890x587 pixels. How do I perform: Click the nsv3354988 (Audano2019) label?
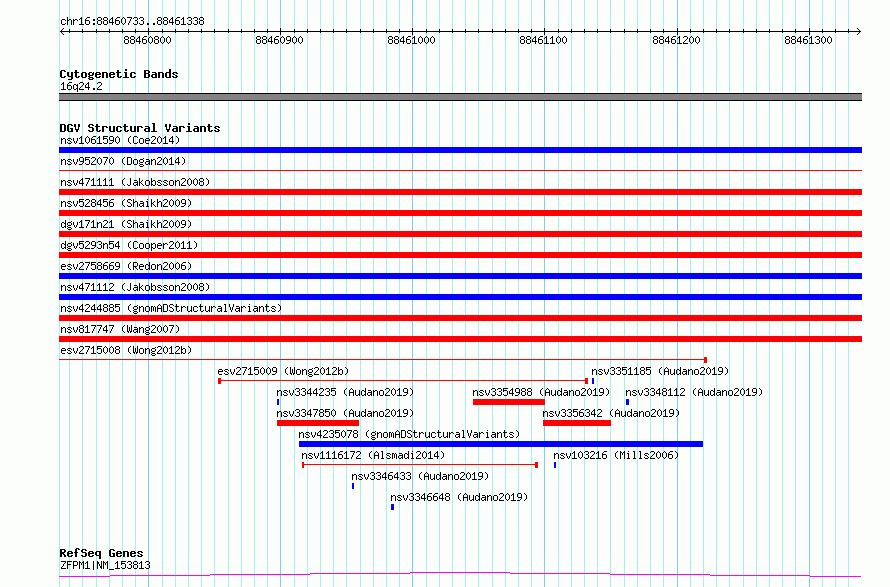[541, 392]
